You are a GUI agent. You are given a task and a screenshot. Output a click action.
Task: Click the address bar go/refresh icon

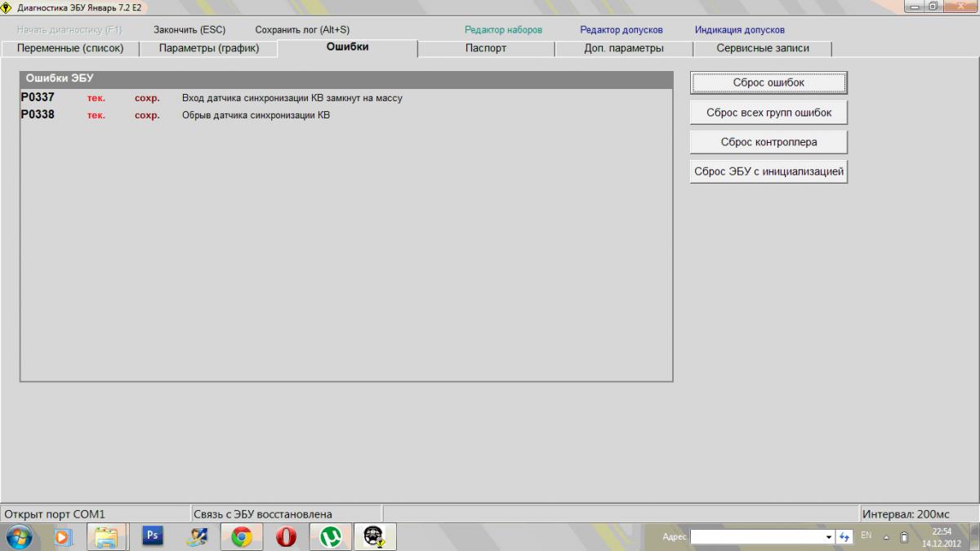click(x=845, y=536)
